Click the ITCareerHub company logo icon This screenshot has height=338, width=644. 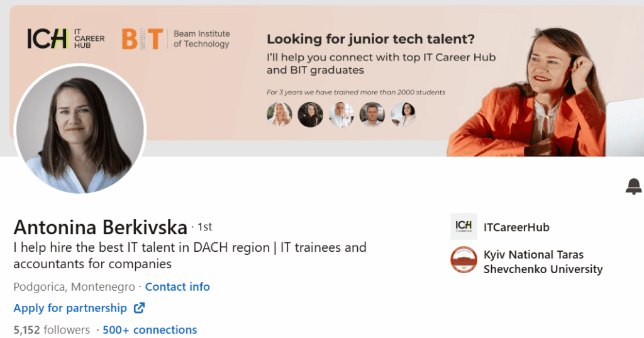point(464,227)
